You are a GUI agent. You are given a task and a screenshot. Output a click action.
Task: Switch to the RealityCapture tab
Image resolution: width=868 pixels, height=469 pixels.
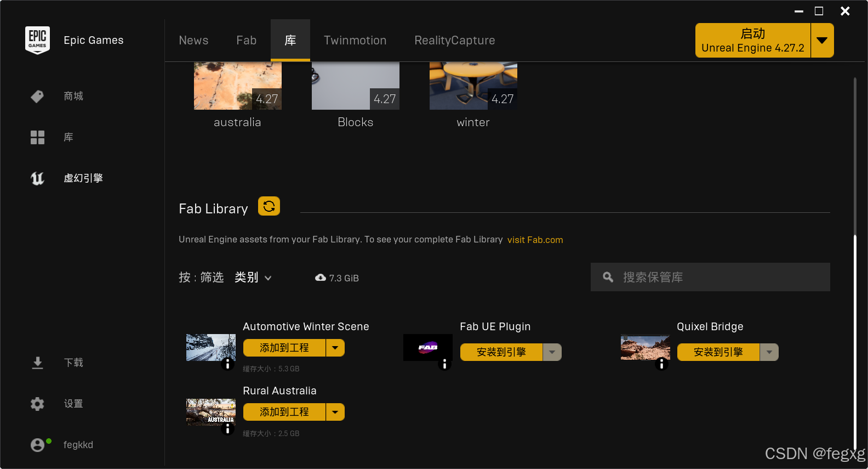(455, 40)
